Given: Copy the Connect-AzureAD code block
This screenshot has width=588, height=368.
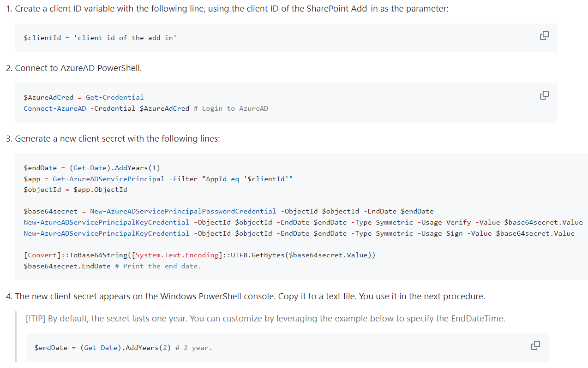Looking at the screenshot, I should point(544,95).
